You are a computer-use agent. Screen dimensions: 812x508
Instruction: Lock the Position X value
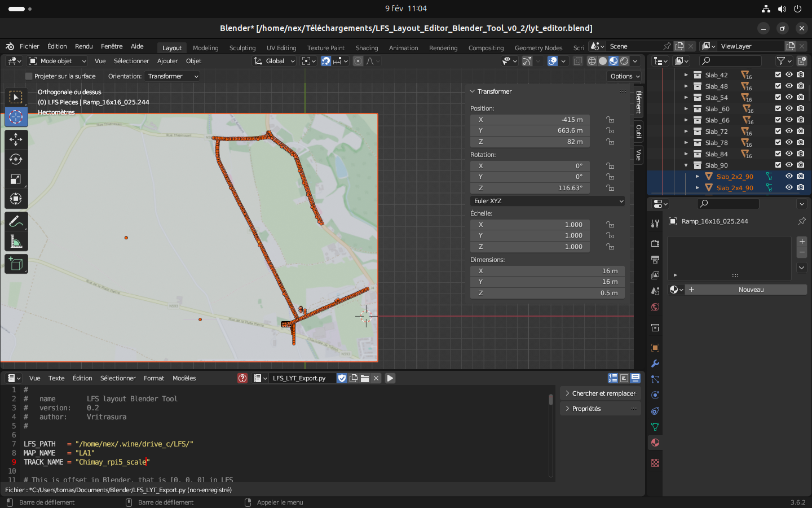(610, 120)
